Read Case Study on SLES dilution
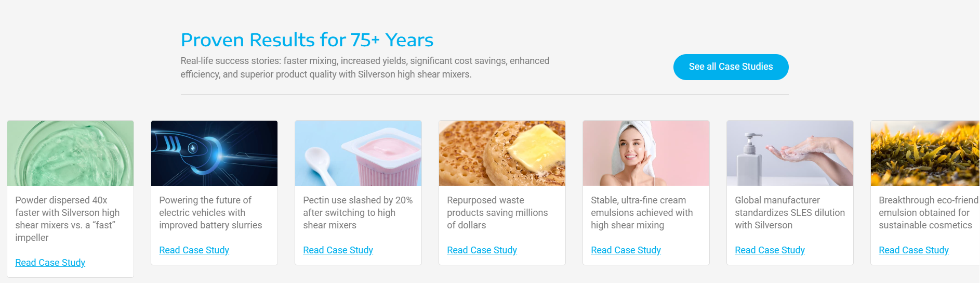980x283 pixels. 770,250
